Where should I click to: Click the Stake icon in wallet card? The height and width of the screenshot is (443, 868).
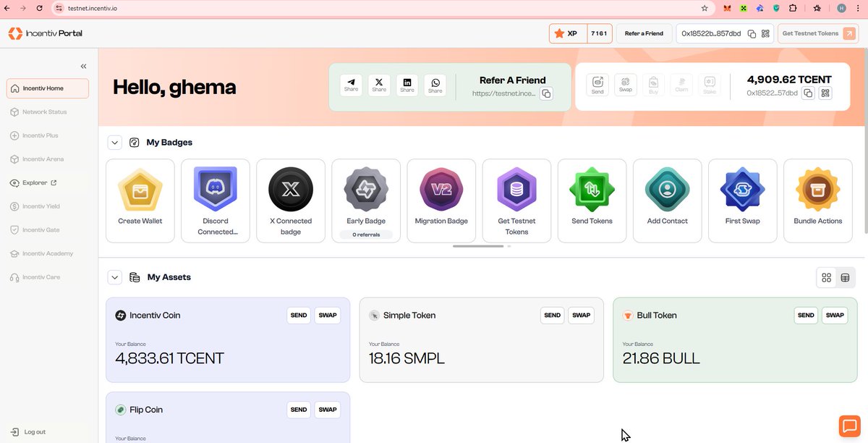pyautogui.click(x=710, y=85)
